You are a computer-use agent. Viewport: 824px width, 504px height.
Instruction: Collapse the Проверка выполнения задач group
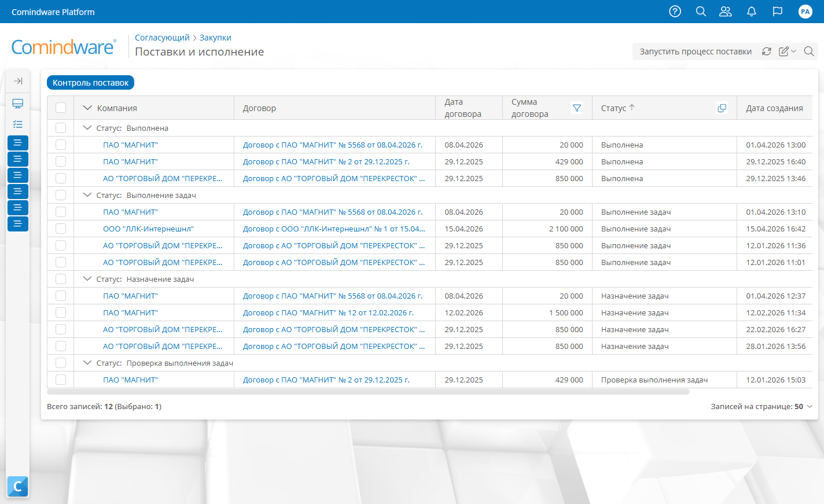pos(87,363)
